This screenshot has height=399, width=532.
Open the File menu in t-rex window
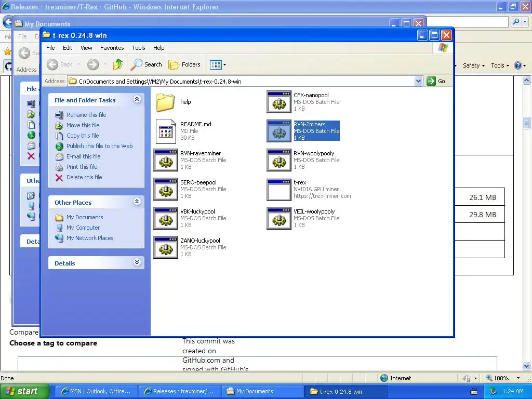[x=50, y=48]
